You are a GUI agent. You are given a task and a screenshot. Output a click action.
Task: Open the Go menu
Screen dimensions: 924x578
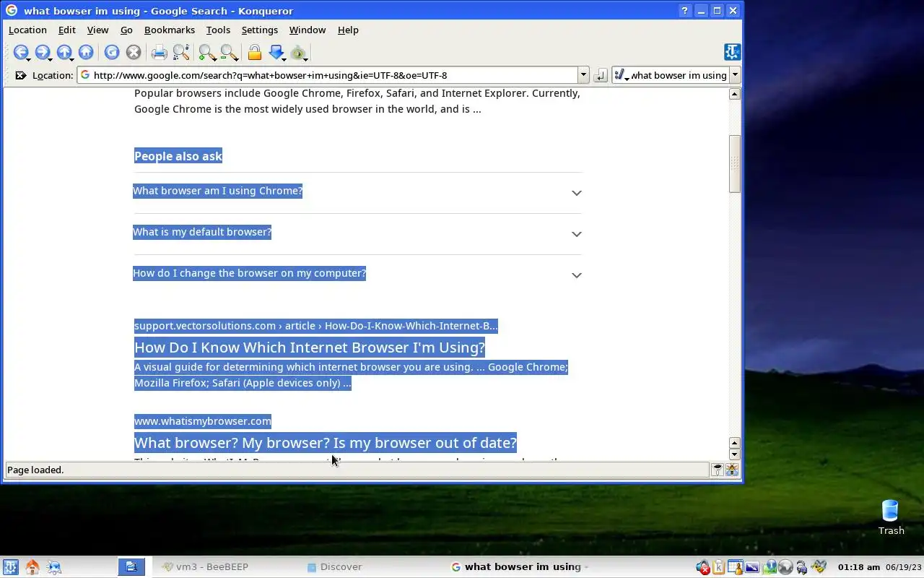126,30
